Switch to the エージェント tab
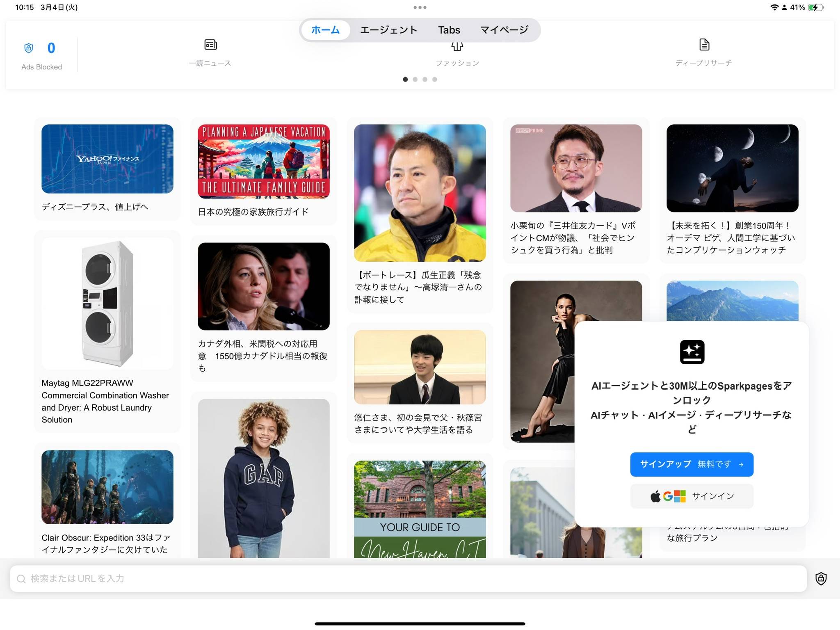 point(388,30)
